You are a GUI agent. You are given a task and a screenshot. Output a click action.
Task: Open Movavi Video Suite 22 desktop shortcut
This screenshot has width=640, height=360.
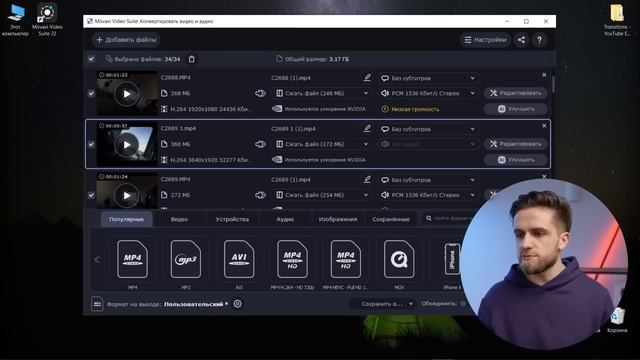coord(47,19)
